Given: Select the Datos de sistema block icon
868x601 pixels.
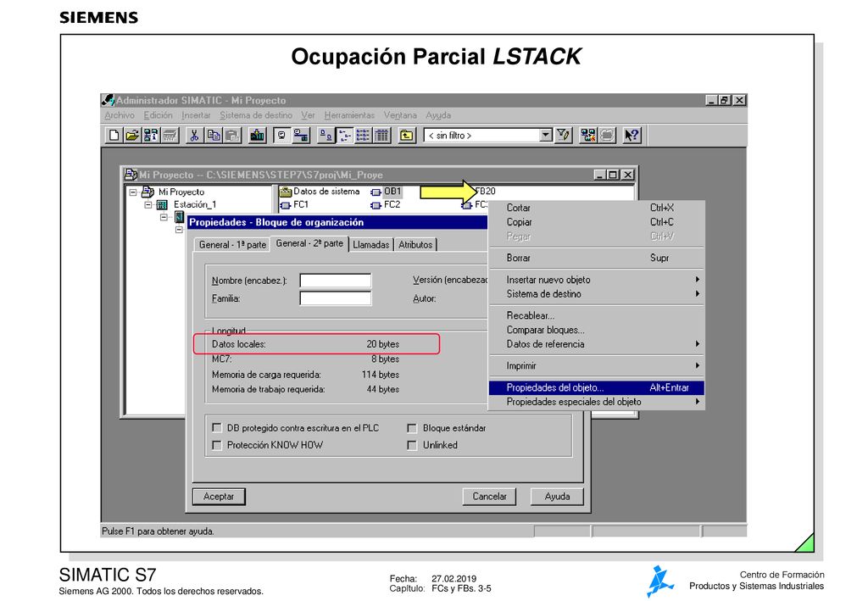Looking at the screenshot, I should pos(286,192).
